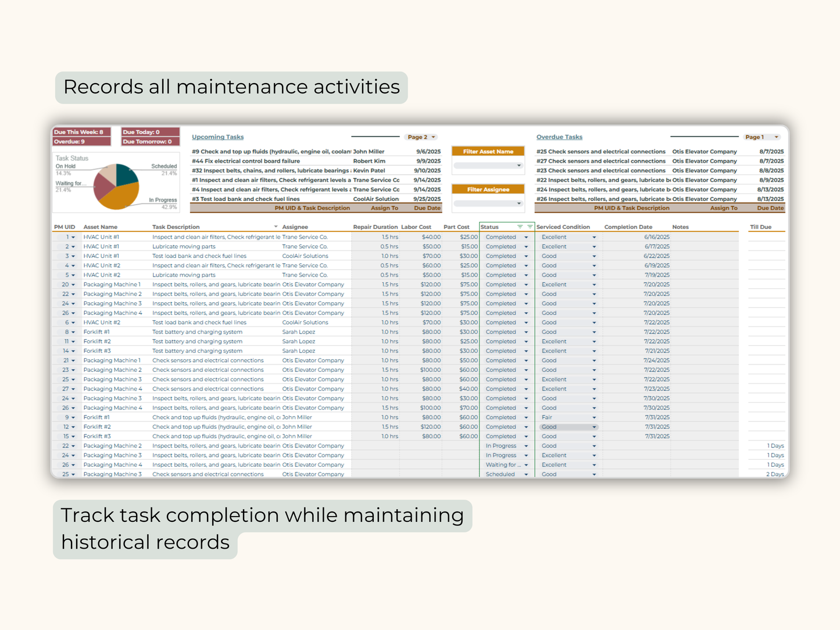Click the orange In Progress pie slice
840x630 pixels.
[119, 198]
